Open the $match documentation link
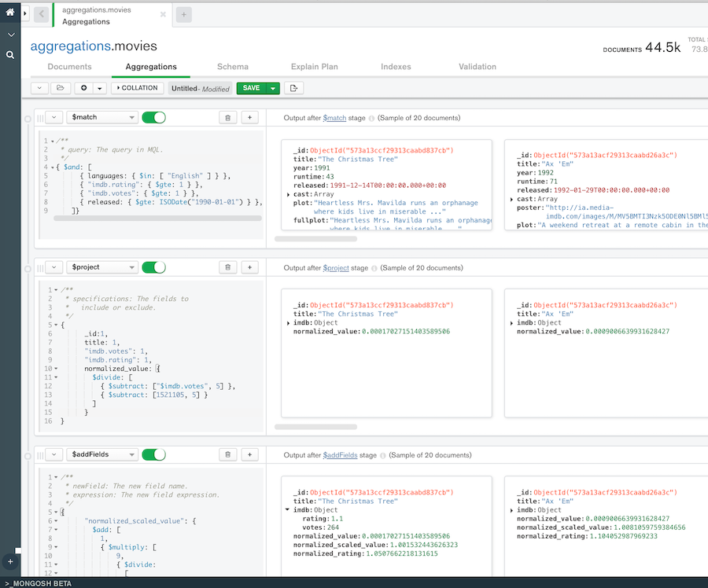Viewport: 708px width, 588px height. tap(334, 118)
